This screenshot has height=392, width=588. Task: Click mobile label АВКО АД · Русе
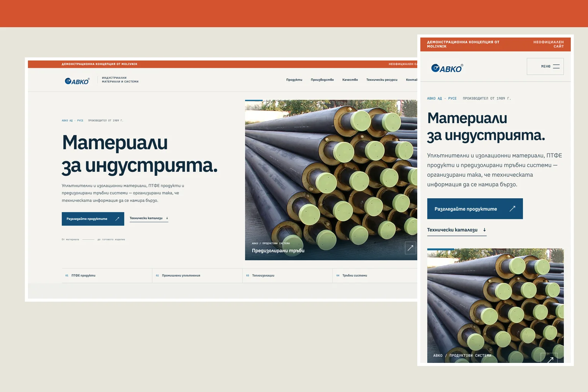point(442,98)
